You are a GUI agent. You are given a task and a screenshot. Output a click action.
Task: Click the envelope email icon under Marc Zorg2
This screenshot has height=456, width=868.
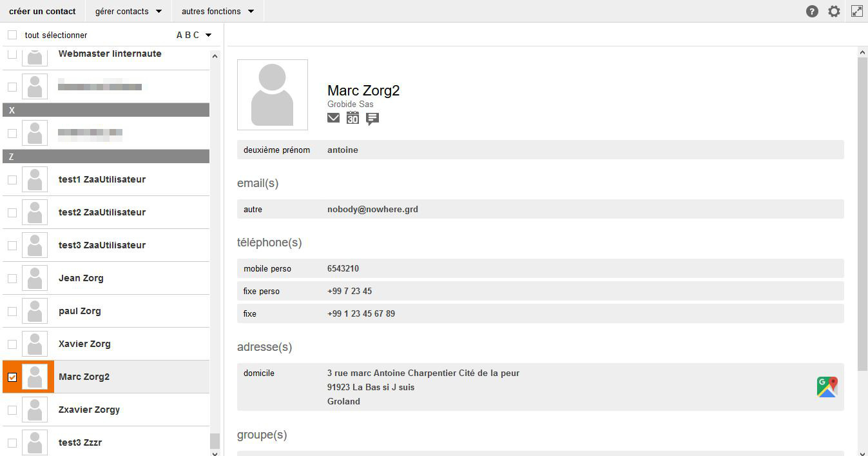coord(333,118)
